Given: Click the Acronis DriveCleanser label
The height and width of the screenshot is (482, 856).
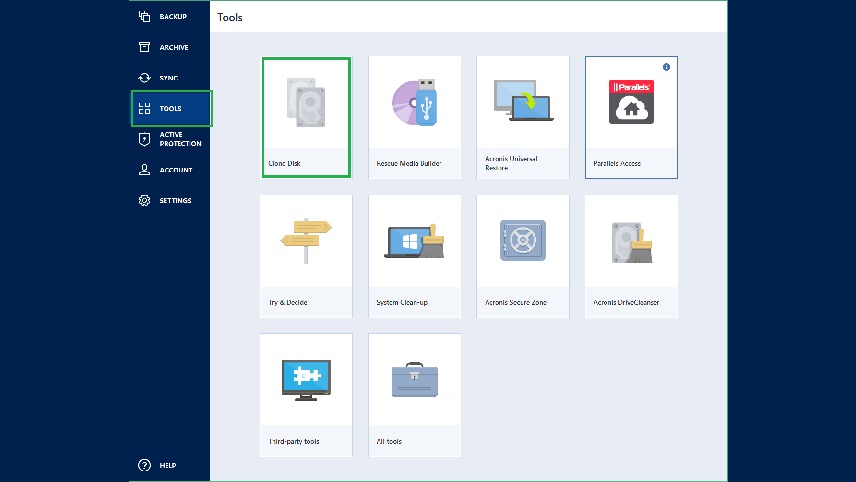Looking at the screenshot, I should click(626, 302).
